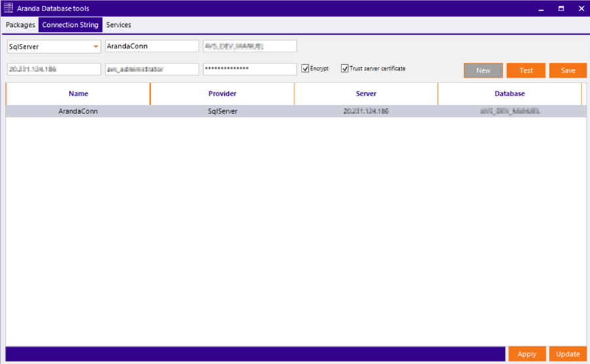Sort by the Provider column header

pyautogui.click(x=222, y=94)
